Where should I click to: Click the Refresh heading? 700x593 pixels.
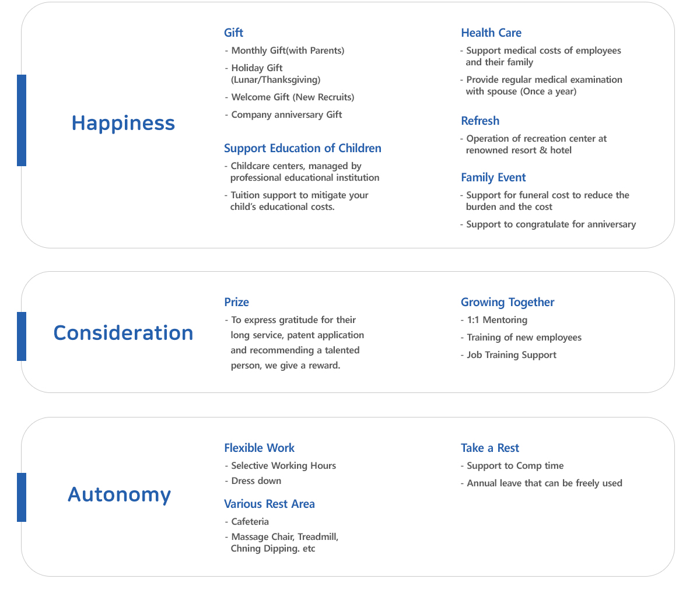480,121
